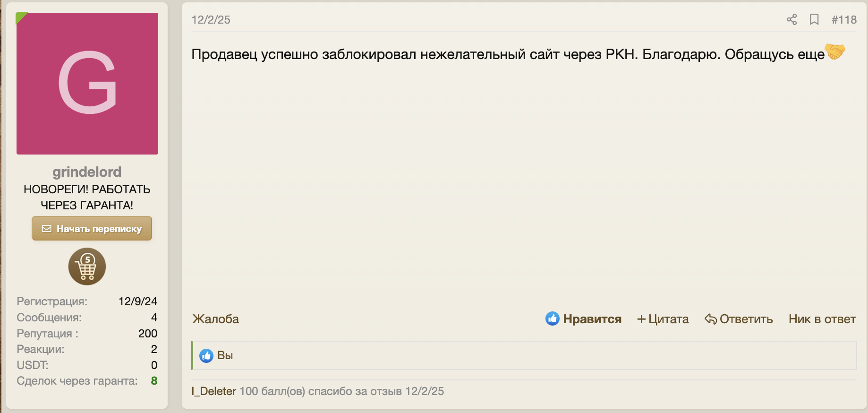
Task: Click the share icon on the post
Action: [x=791, y=19]
